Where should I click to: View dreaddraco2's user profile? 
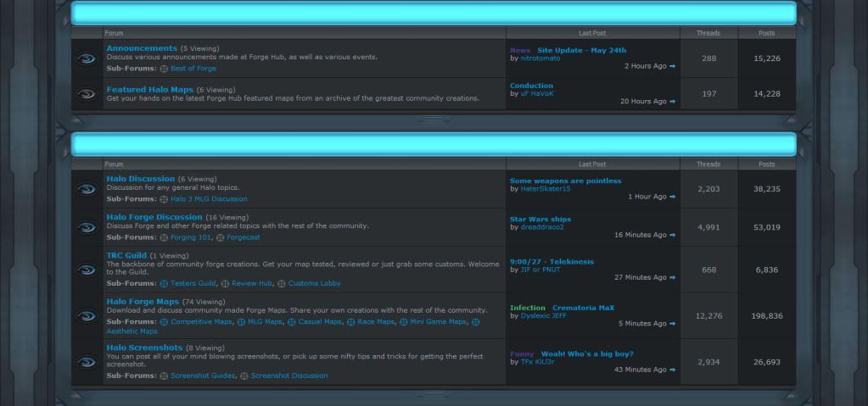click(542, 227)
